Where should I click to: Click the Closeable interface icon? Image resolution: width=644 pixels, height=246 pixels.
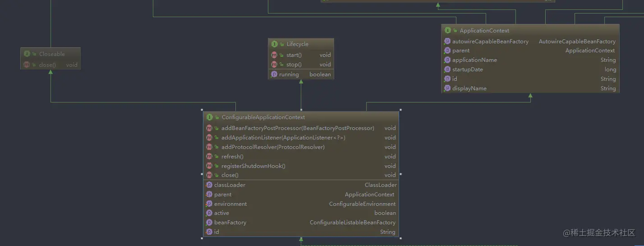pyautogui.click(x=27, y=54)
